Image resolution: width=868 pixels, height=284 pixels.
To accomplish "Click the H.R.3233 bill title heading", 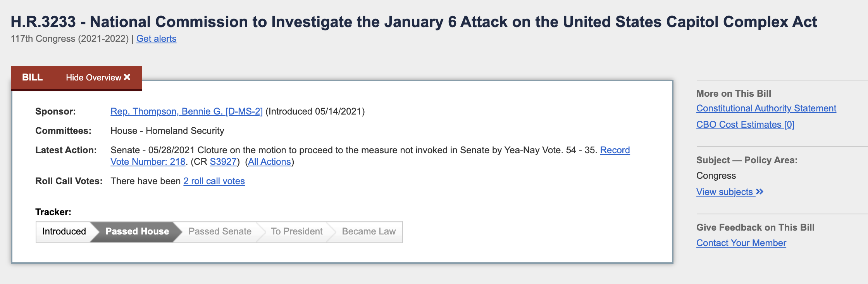I will [x=414, y=22].
